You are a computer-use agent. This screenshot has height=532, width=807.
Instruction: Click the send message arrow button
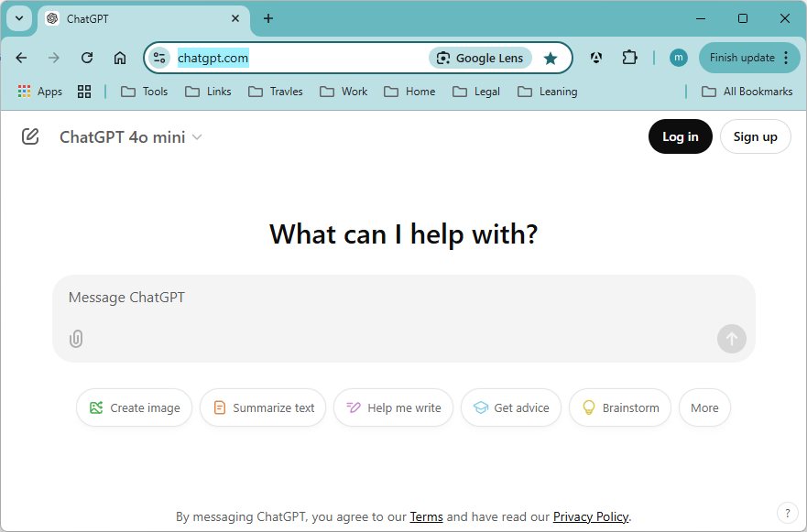731,339
